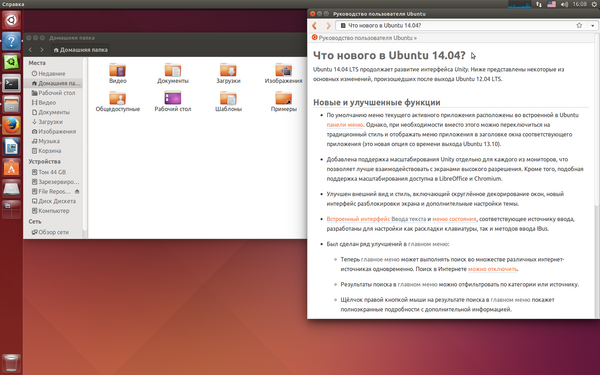This screenshot has width=600, height=375.
Task: Eject the File Repos… device
Action: point(77,191)
